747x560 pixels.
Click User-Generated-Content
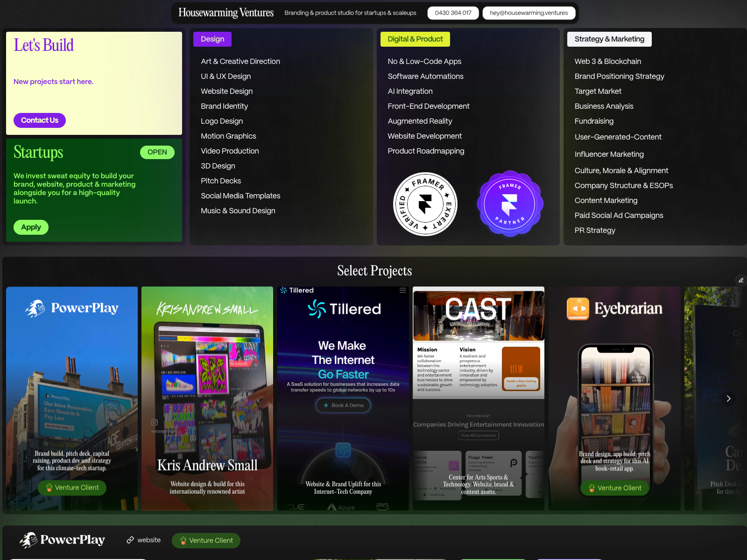tap(618, 137)
